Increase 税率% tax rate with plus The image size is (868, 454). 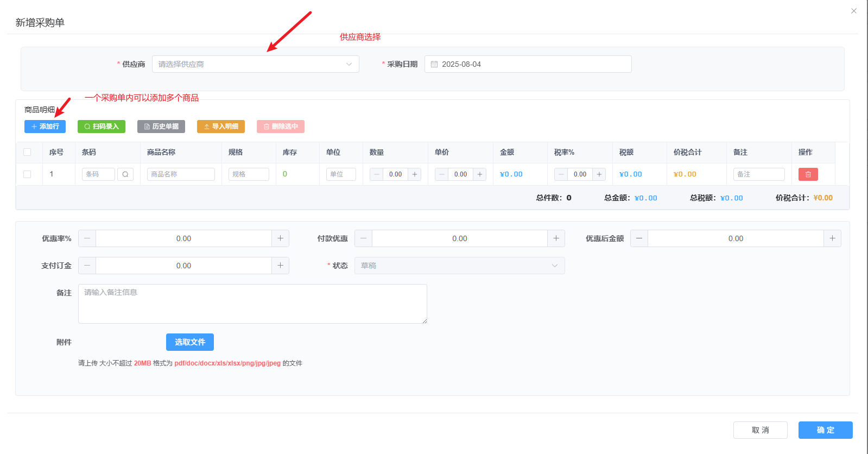click(599, 174)
